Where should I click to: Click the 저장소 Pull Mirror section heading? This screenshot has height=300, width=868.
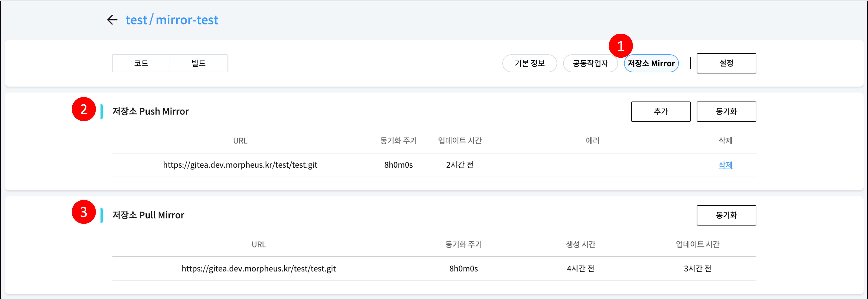tap(148, 215)
